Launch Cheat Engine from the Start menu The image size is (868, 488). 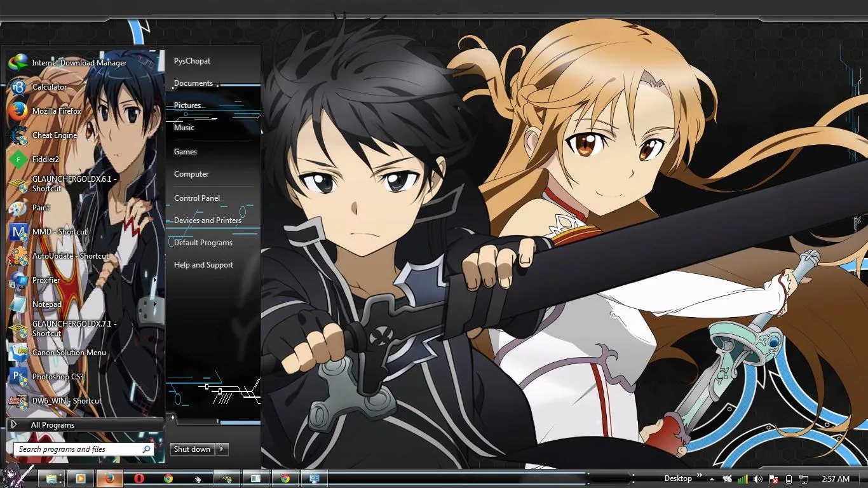[85, 135]
